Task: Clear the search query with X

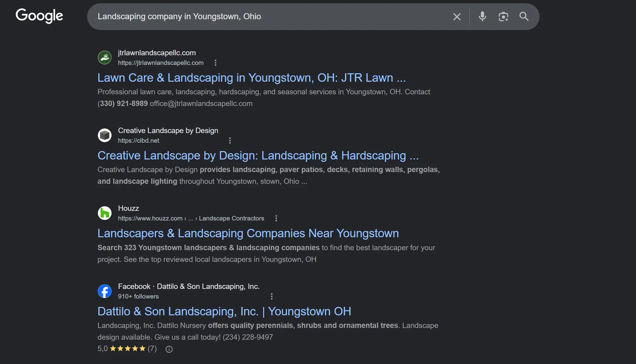Action: pos(457,17)
